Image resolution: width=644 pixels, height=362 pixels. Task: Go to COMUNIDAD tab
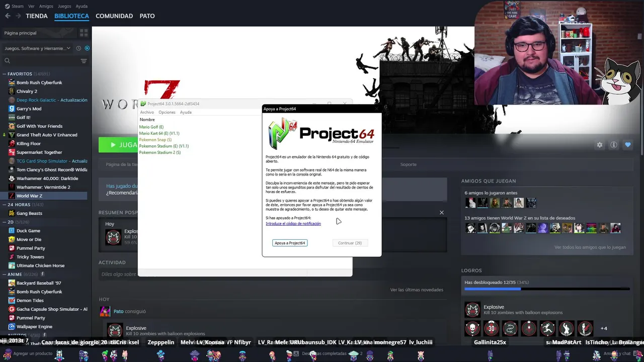[114, 16]
